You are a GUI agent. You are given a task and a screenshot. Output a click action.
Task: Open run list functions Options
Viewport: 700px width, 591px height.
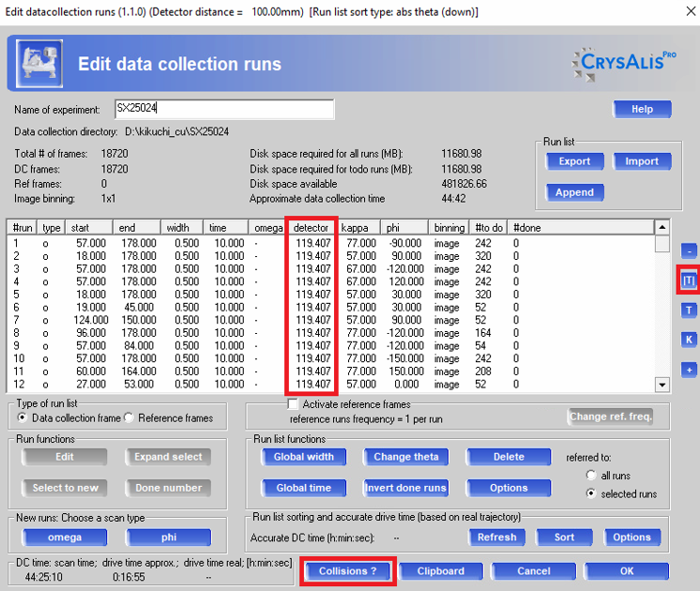509,488
